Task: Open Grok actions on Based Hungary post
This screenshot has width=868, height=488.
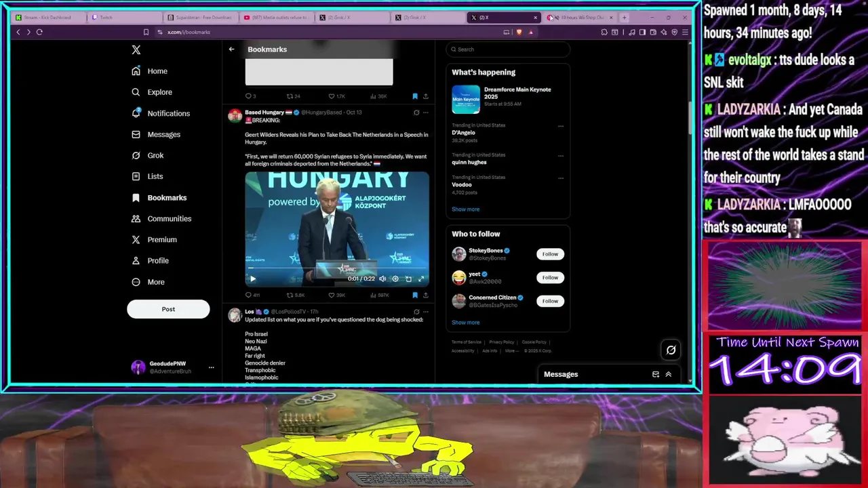Action: 416,113
